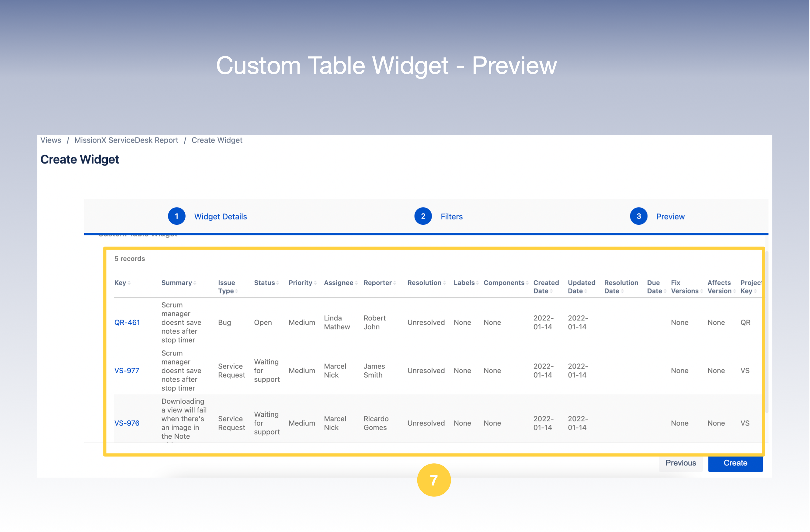Open the Widget Details step
Image resolution: width=810 pixels, height=532 pixels.
click(x=221, y=217)
